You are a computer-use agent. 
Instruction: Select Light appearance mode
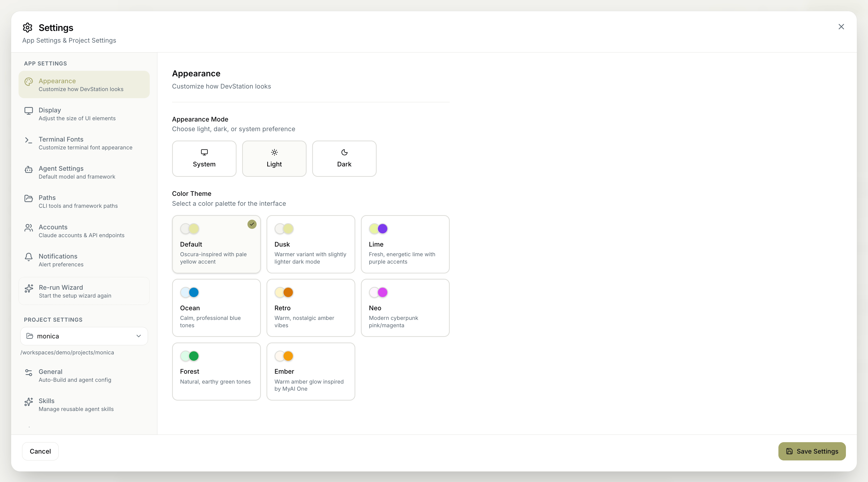point(274,159)
